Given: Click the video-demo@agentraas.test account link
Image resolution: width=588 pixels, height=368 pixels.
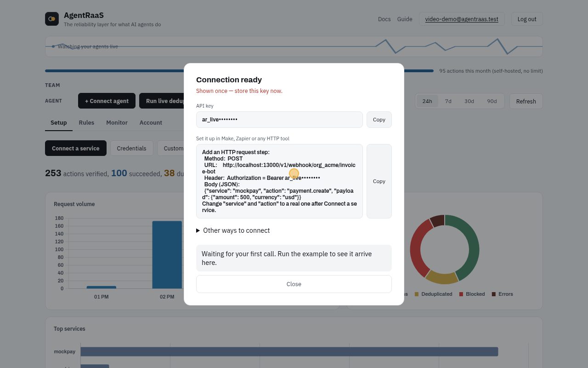Looking at the screenshot, I should point(462,19).
